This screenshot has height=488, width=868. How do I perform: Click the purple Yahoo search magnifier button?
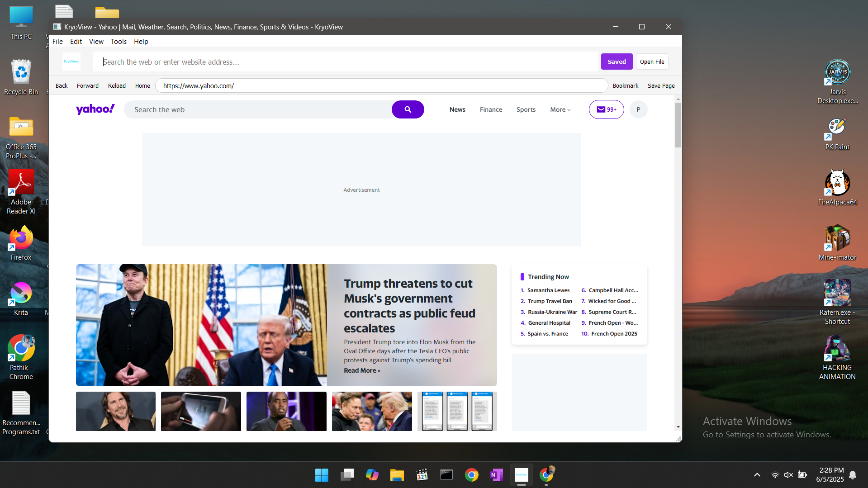click(408, 109)
